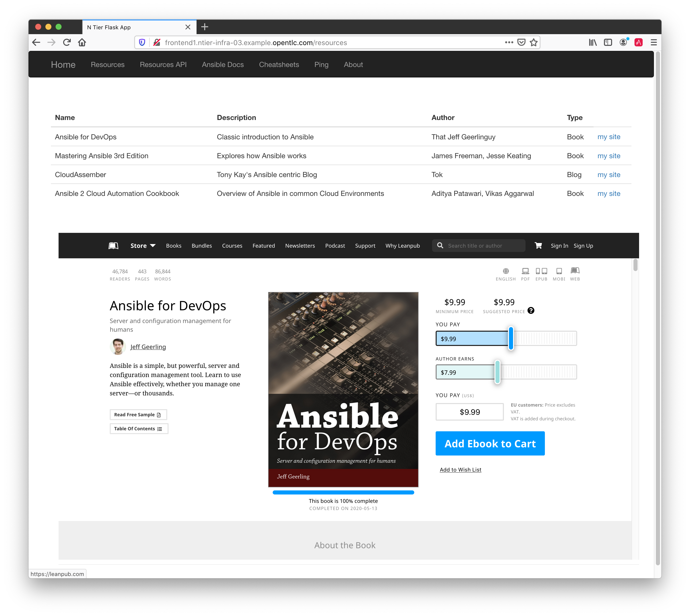The width and height of the screenshot is (690, 616).
Task: Click Ping in the navbar
Action: coord(321,64)
